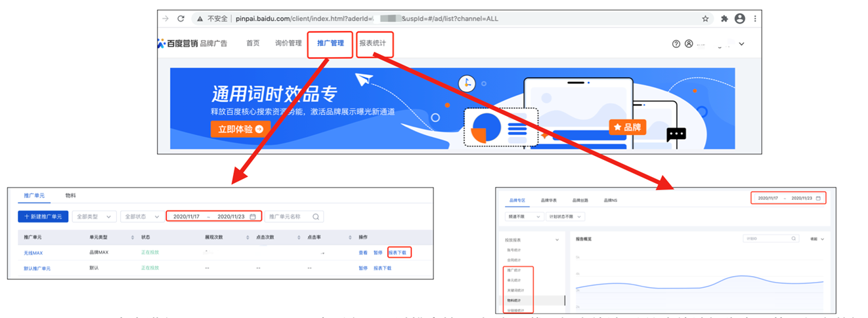Click the 不安全 security warning icon

(199, 19)
